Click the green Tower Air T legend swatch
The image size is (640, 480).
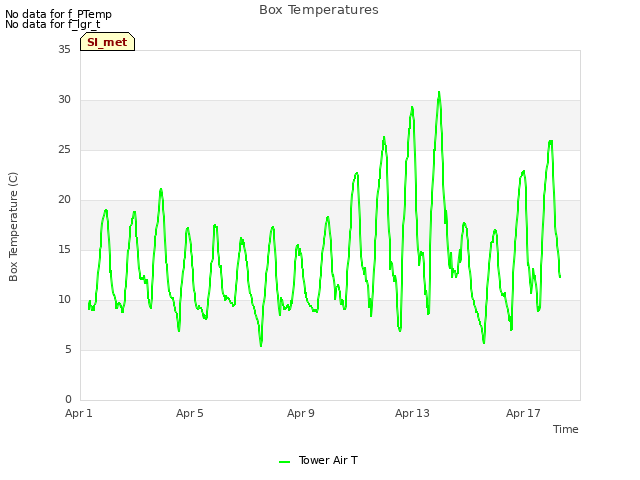pyautogui.click(x=284, y=462)
